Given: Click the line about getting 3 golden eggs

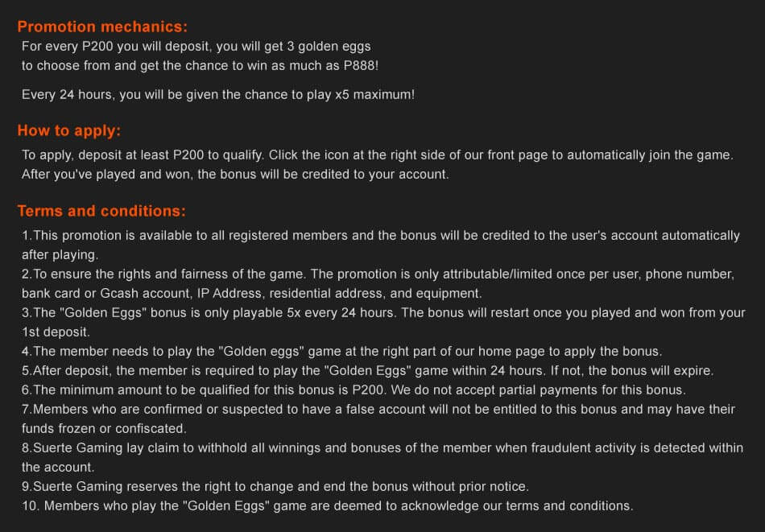Looking at the screenshot, I should 196,47.
